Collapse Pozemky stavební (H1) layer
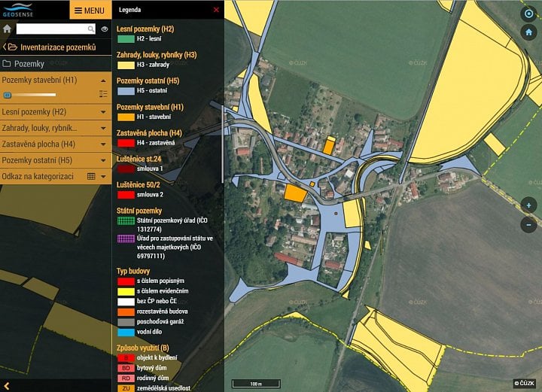The height and width of the screenshot is (392, 542). pos(103,80)
